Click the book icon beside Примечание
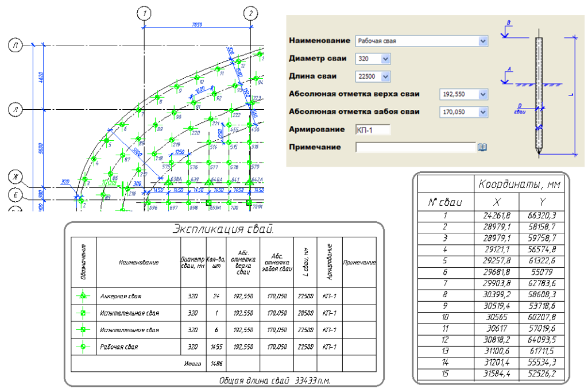 pos(482,148)
